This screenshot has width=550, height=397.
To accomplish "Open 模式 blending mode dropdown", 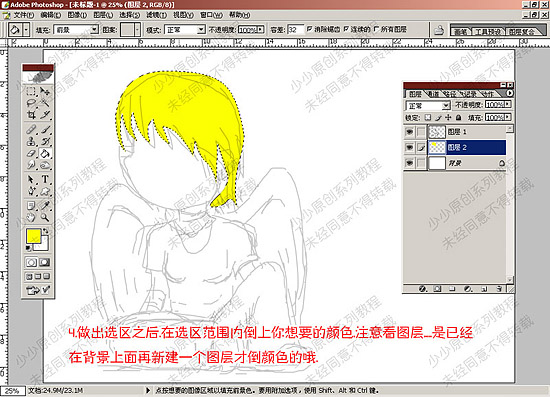I will (201, 29).
